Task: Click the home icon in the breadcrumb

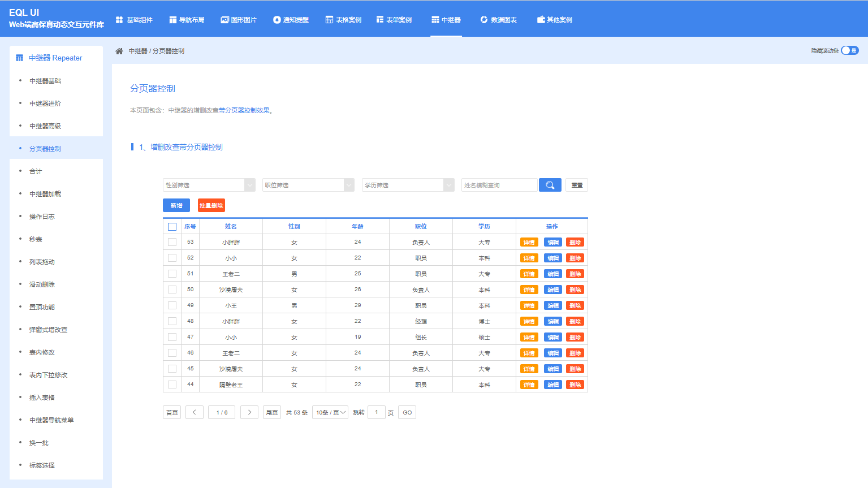Action: pos(118,50)
